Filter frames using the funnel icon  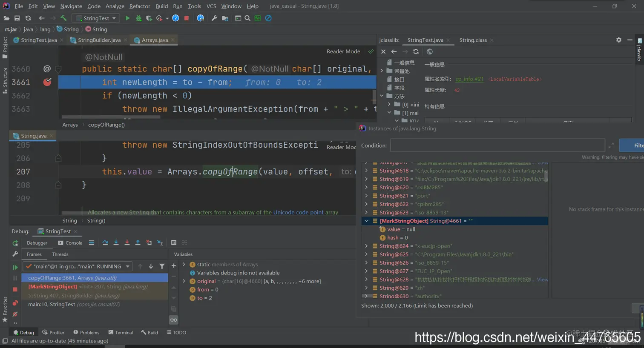point(162,266)
